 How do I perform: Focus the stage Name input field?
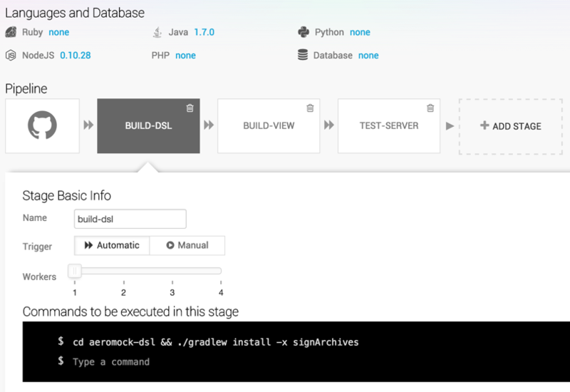(x=130, y=219)
